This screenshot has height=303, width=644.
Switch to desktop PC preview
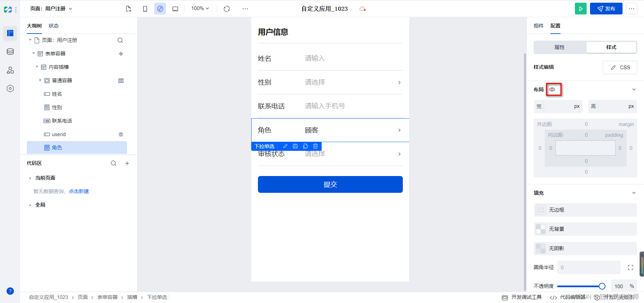tap(175, 9)
